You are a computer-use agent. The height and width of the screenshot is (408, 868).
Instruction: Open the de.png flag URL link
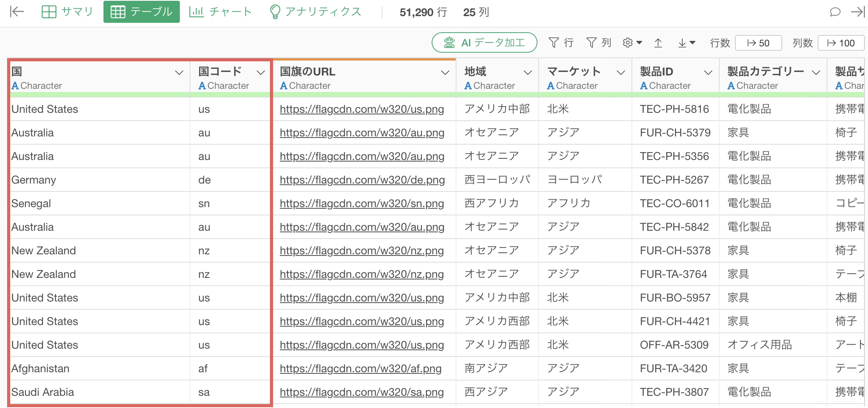coord(362,180)
